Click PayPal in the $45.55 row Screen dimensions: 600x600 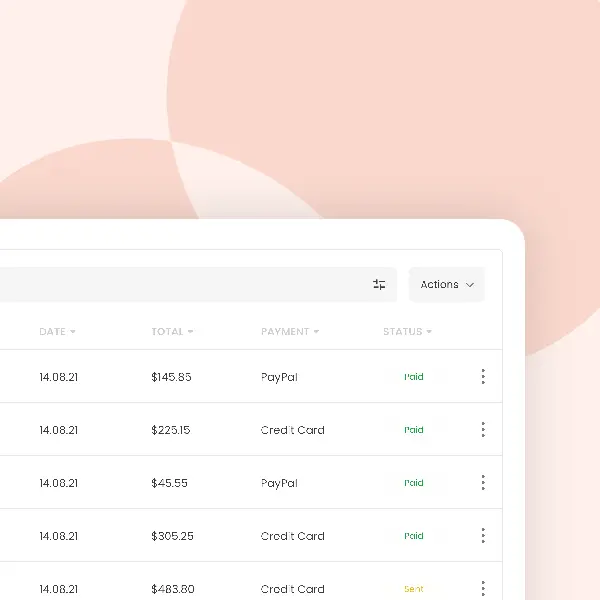(279, 483)
